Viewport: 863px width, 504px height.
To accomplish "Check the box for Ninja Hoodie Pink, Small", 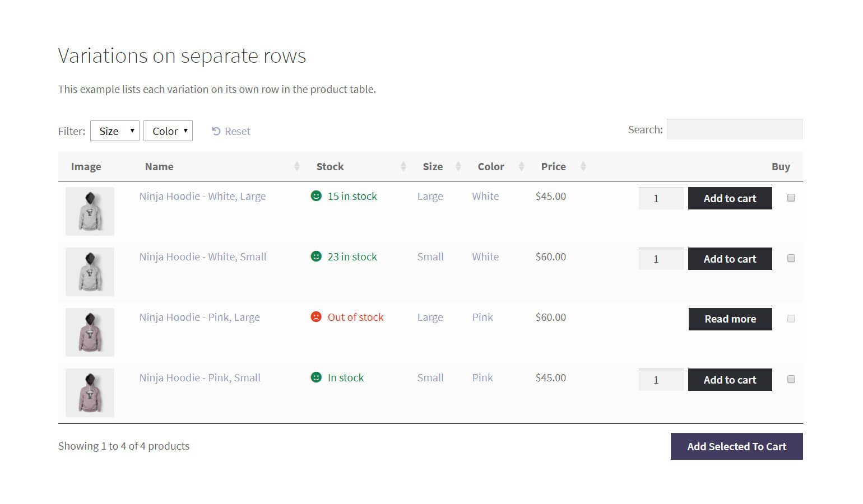I will tap(791, 379).
